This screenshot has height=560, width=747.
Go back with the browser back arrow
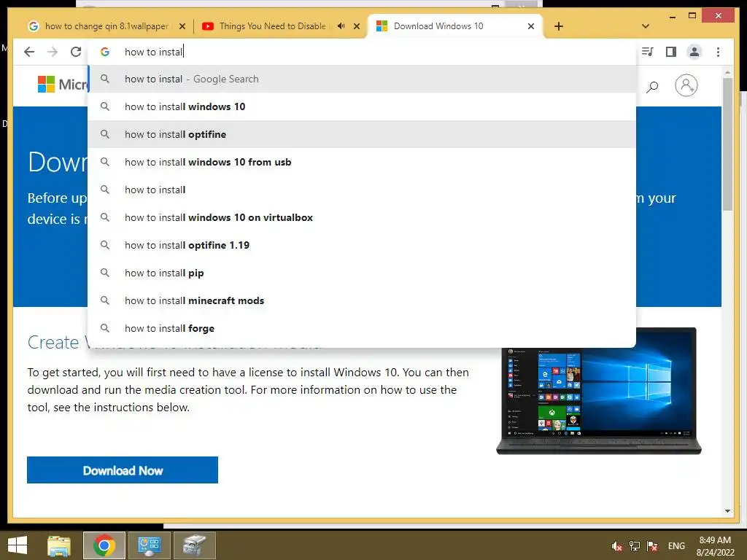coord(29,52)
